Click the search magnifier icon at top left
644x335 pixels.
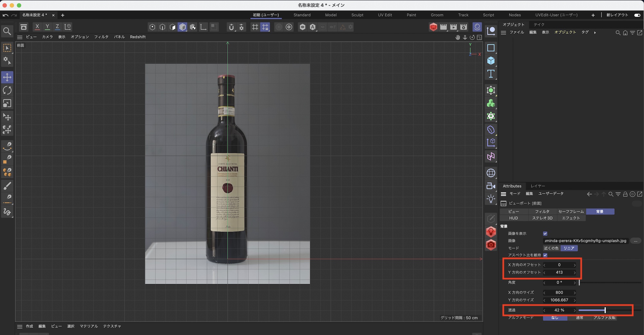click(7, 31)
